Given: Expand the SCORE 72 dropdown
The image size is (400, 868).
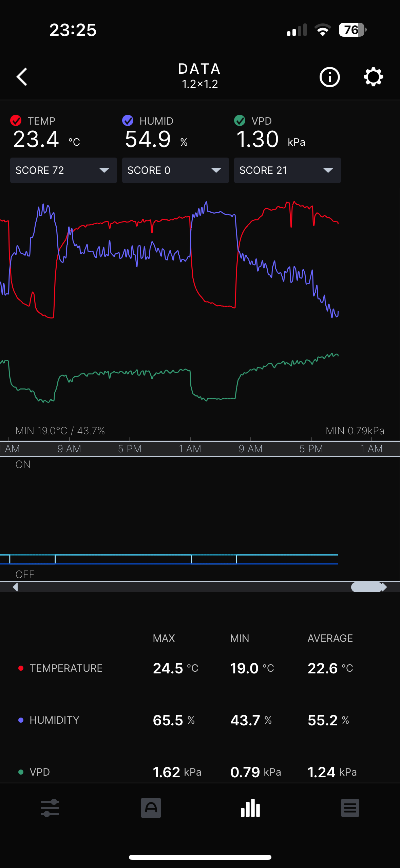Looking at the screenshot, I should 63,170.
